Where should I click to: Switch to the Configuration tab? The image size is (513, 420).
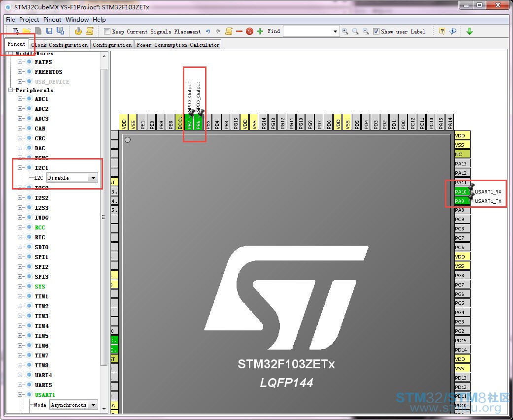112,45
